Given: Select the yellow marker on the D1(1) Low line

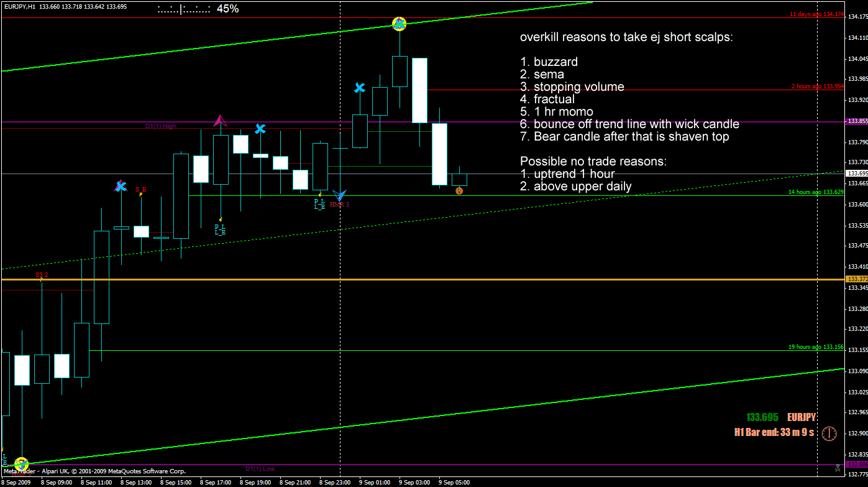Looking at the screenshot, I should [x=22, y=464].
